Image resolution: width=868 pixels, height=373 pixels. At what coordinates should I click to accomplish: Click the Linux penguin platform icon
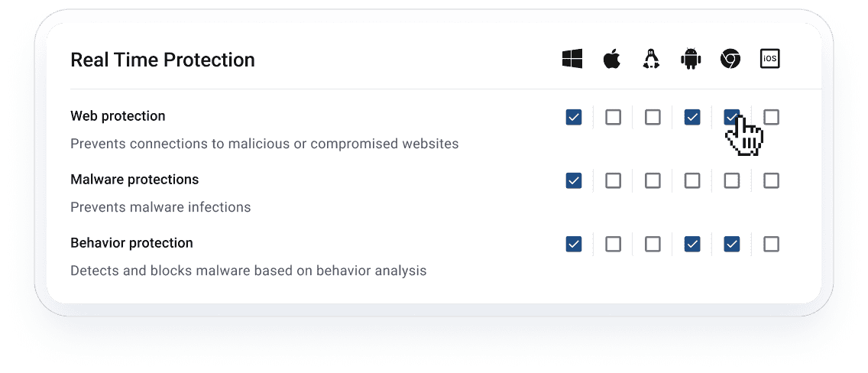(x=652, y=59)
